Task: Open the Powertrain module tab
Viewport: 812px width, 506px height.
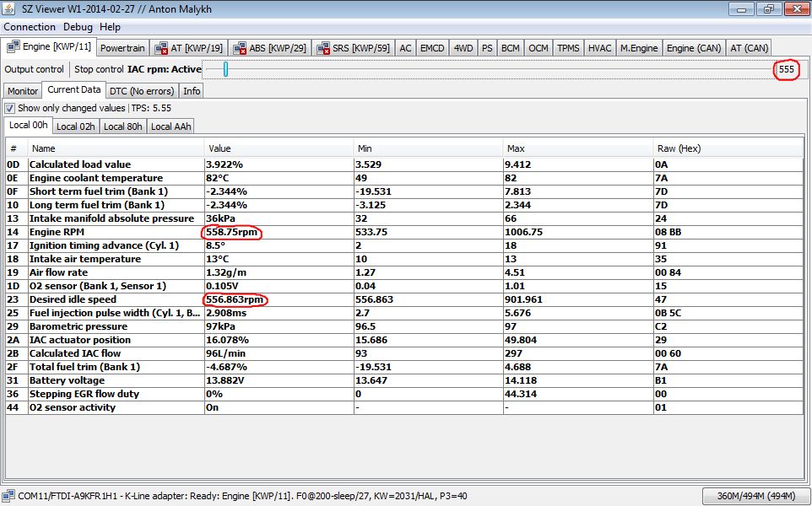Action: tap(122, 48)
